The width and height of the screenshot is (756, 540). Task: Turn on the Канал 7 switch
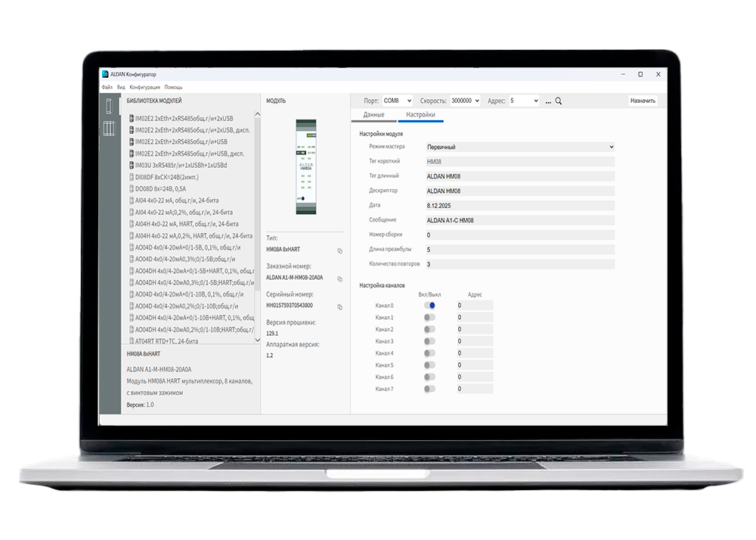429,389
